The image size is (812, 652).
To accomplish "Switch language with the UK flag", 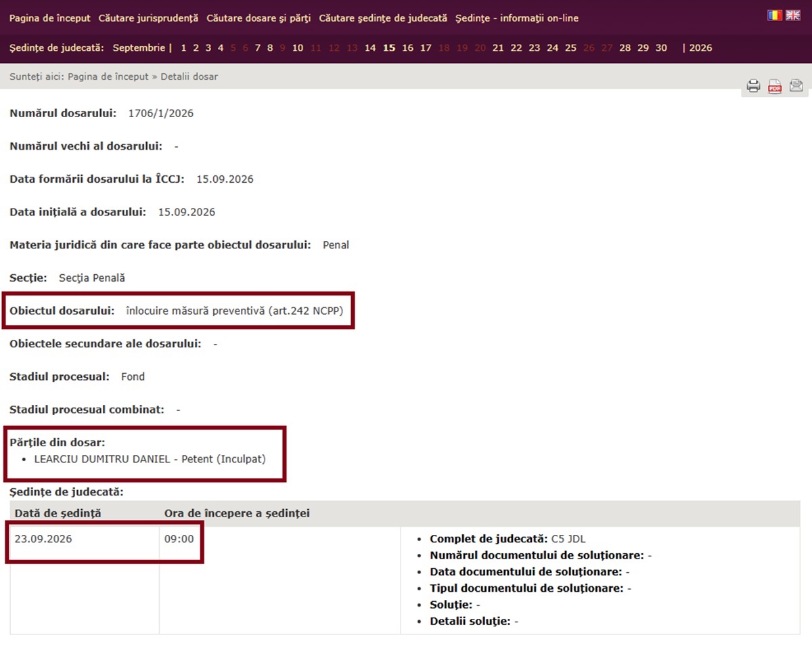I will click(793, 15).
